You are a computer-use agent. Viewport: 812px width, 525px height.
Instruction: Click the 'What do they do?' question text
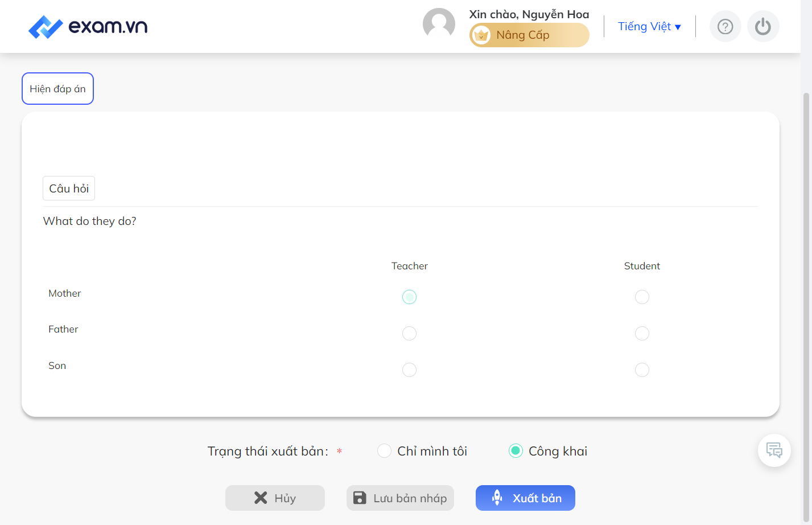coord(90,222)
